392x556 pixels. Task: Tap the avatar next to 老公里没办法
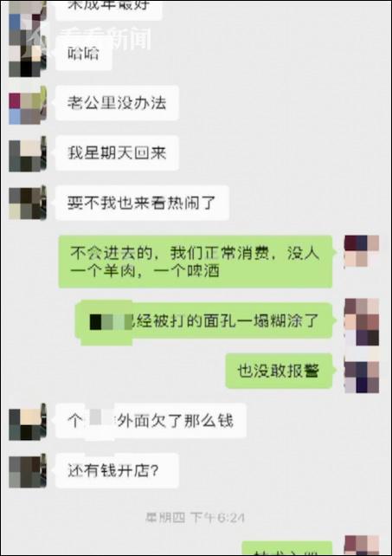pyautogui.click(x=28, y=106)
